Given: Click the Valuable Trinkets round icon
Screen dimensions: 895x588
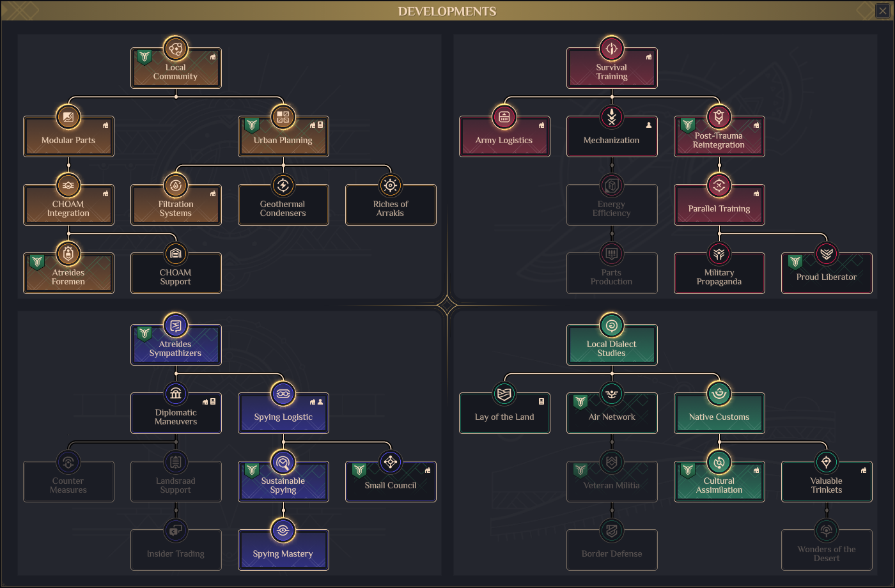Looking at the screenshot, I should (x=827, y=462).
